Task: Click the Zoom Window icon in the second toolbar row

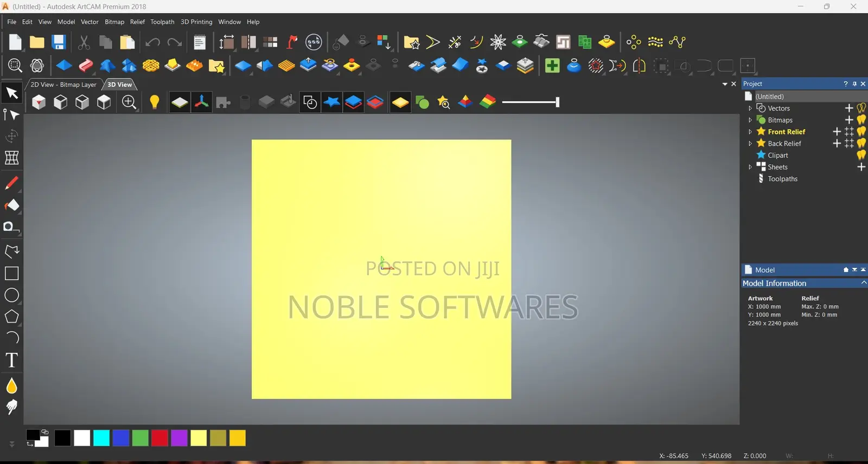Action: pyautogui.click(x=15, y=66)
